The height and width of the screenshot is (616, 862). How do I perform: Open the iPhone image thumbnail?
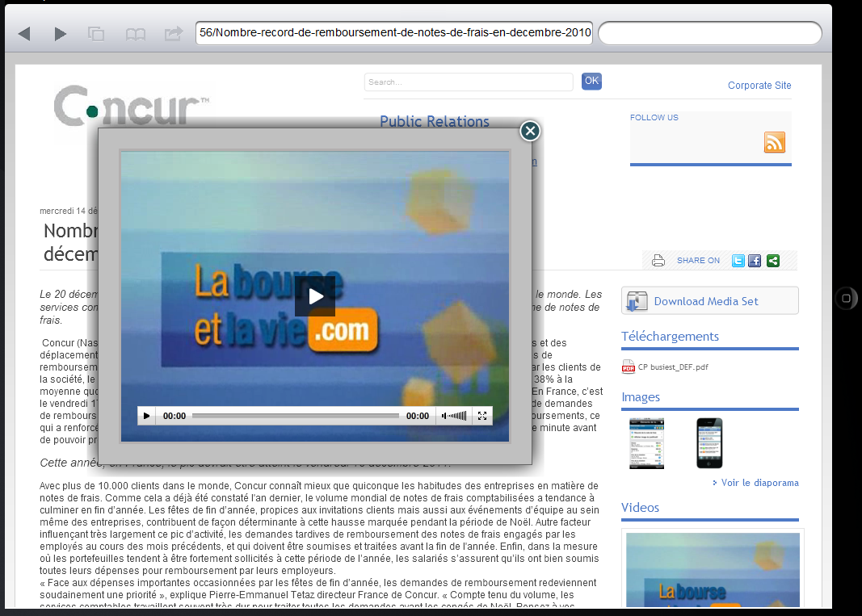point(709,443)
